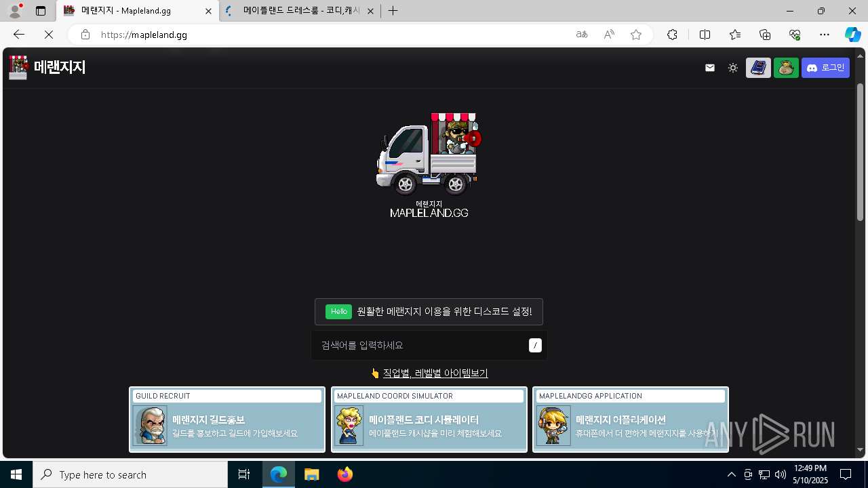Show hidden system tray icons
The image size is (868, 488).
point(731,474)
